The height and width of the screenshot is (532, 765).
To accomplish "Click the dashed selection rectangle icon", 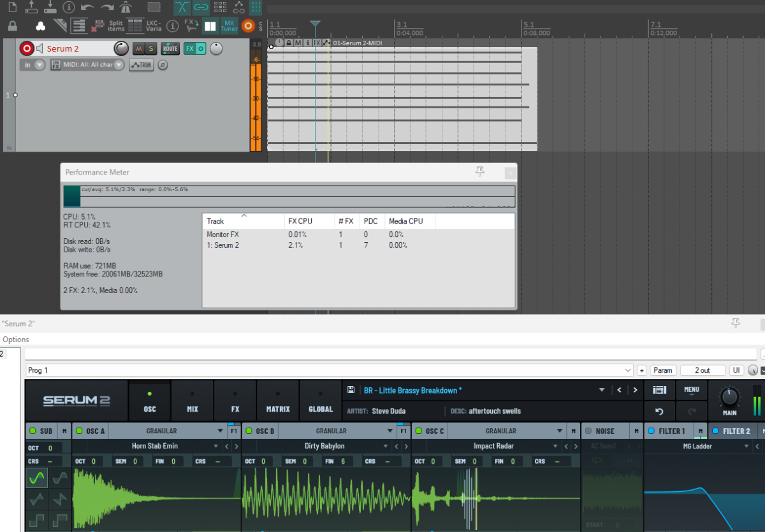I will click(154, 8).
